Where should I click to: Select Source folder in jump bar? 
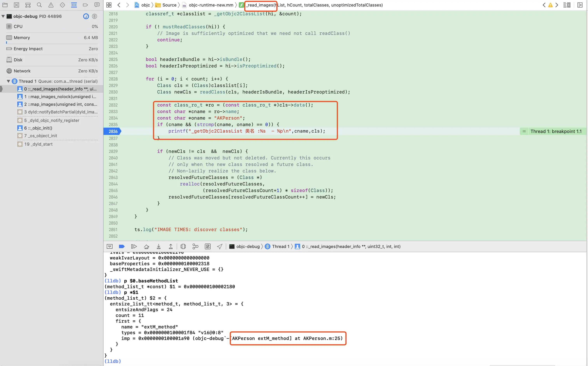(x=169, y=5)
